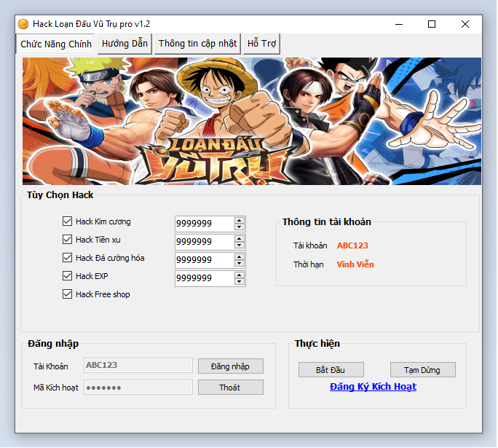Click the Bắt Đầu button
498x448 pixels.
331,370
